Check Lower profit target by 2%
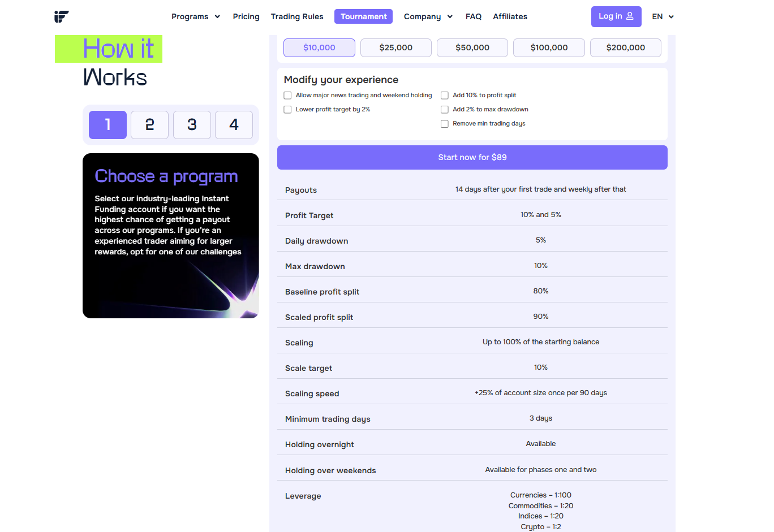774x532 pixels. tap(287, 110)
